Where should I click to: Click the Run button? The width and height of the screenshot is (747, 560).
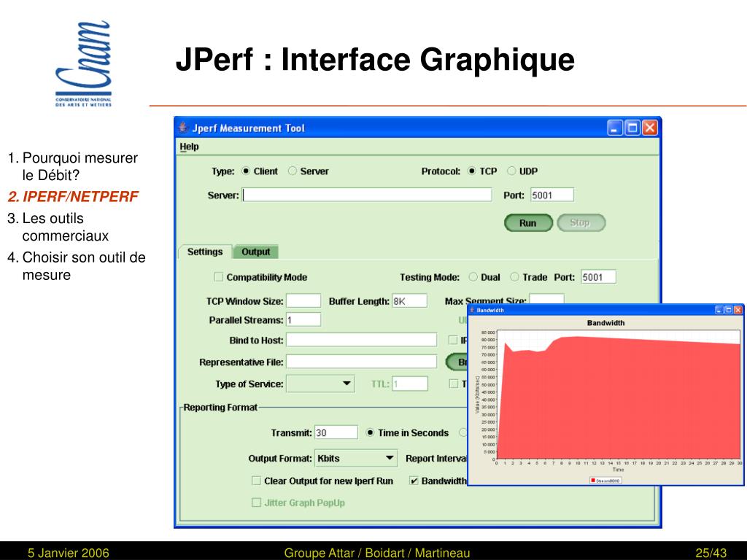point(528,223)
